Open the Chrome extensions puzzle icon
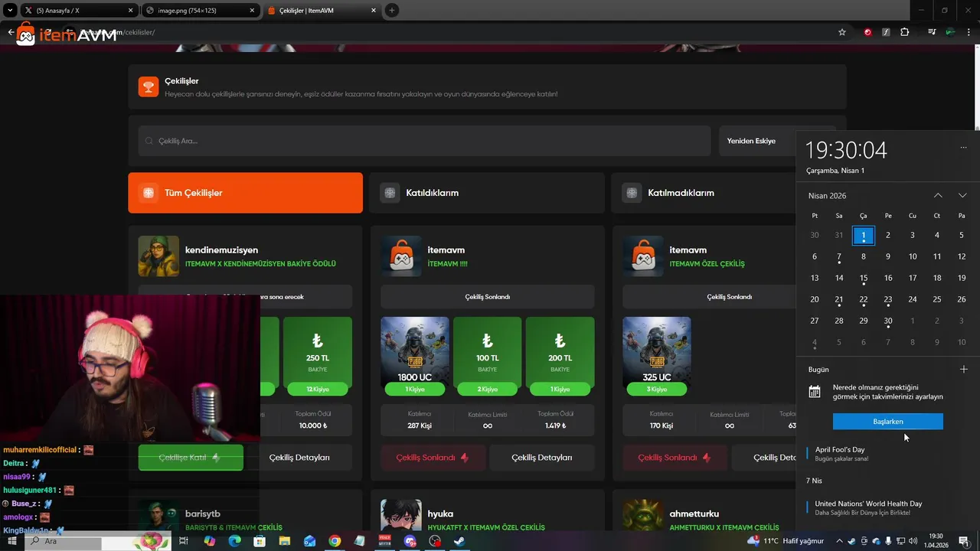980x551 pixels. tap(905, 32)
